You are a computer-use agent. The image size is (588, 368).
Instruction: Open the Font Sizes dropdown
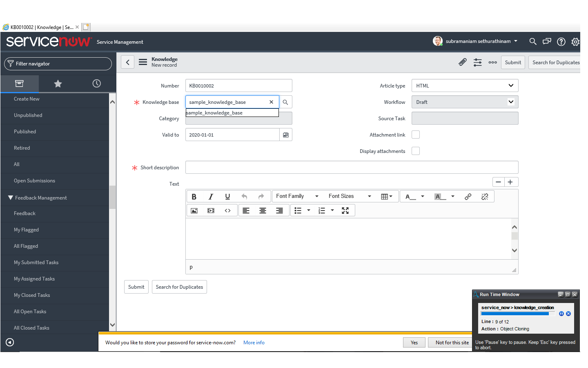(350, 196)
